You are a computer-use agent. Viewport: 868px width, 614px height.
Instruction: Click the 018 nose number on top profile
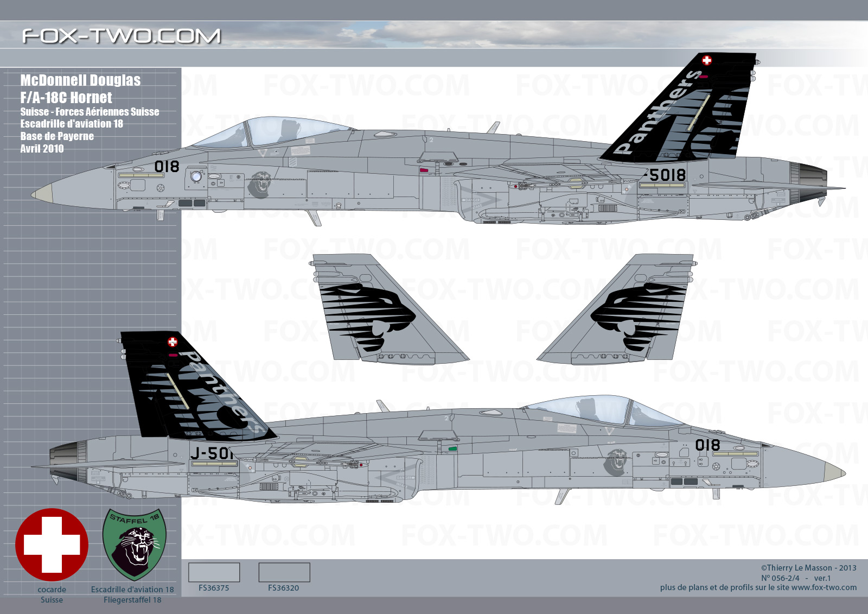[x=167, y=167]
